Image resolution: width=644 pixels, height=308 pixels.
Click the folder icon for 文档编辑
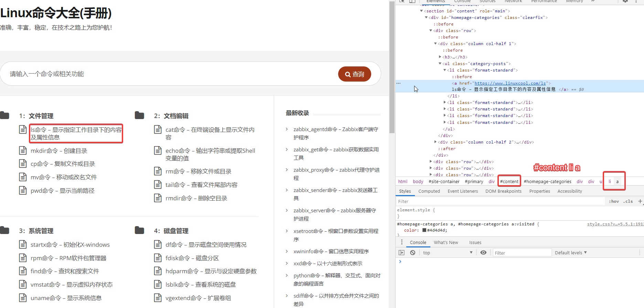[x=139, y=115]
